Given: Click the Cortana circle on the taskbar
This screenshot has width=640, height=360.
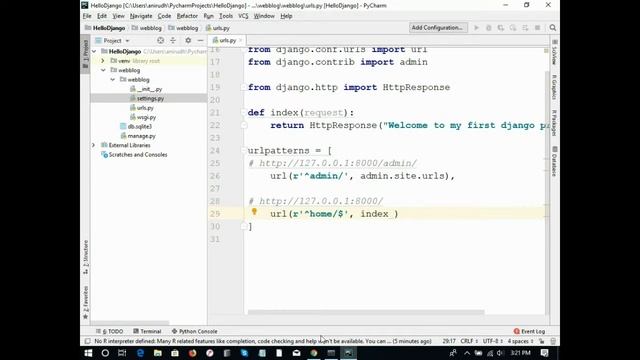Looking at the screenshot, I should 105,353.
